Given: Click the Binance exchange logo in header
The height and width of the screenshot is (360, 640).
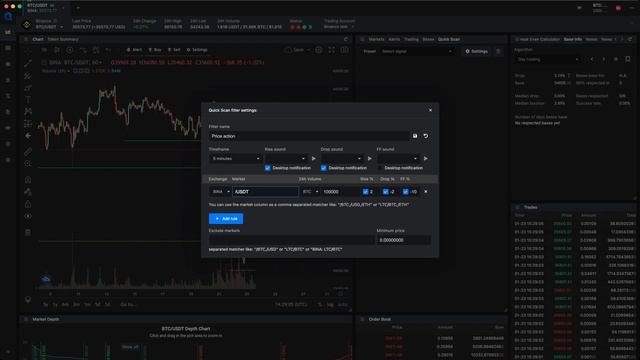Looking at the screenshot, I should [x=27, y=25].
